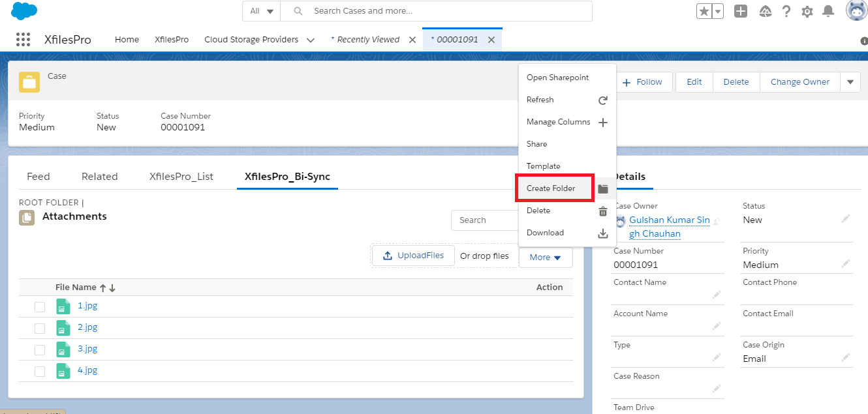The height and width of the screenshot is (414, 868).
Task: Open the 4.jpg file link
Action: tap(87, 370)
